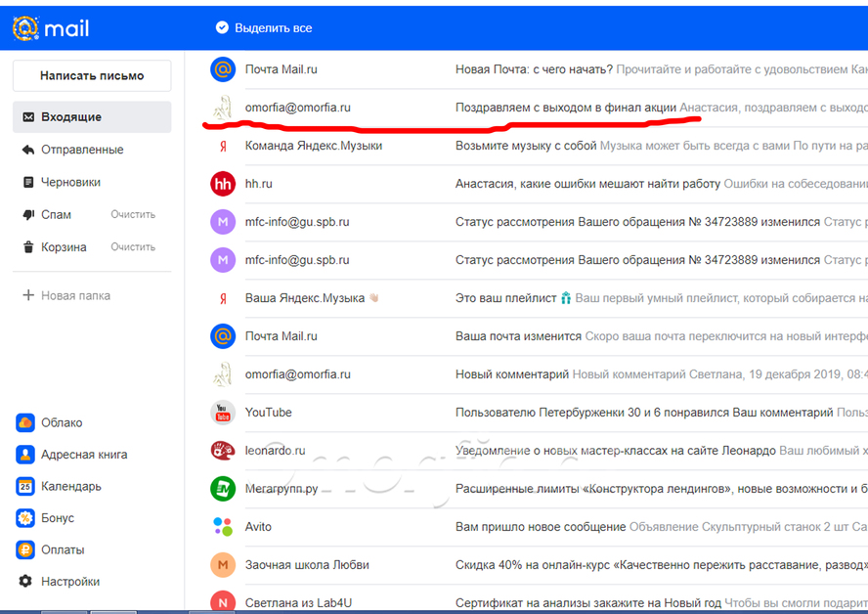Open the Облако cloud icon
The width and height of the screenshot is (868, 614).
pyautogui.click(x=25, y=423)
